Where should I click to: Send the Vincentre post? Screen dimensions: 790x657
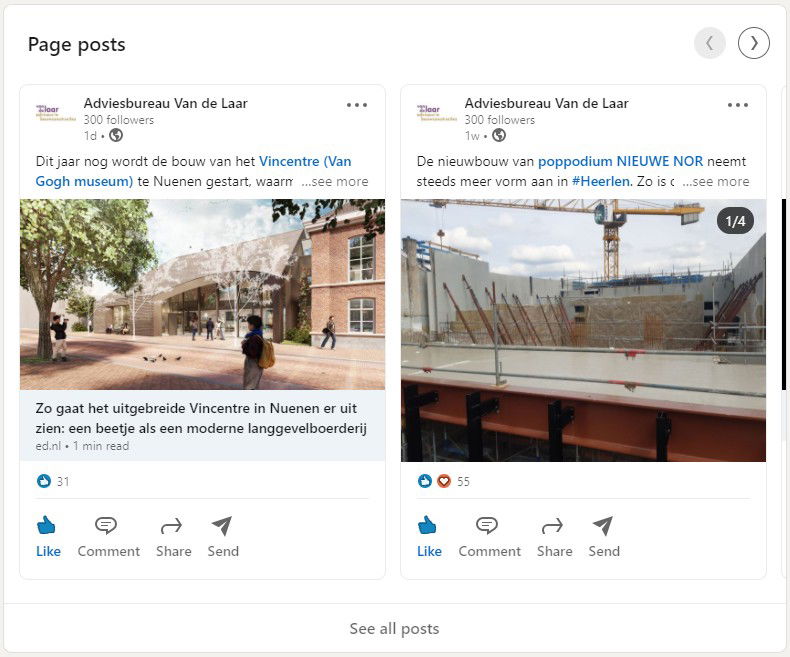pos(223,537)
